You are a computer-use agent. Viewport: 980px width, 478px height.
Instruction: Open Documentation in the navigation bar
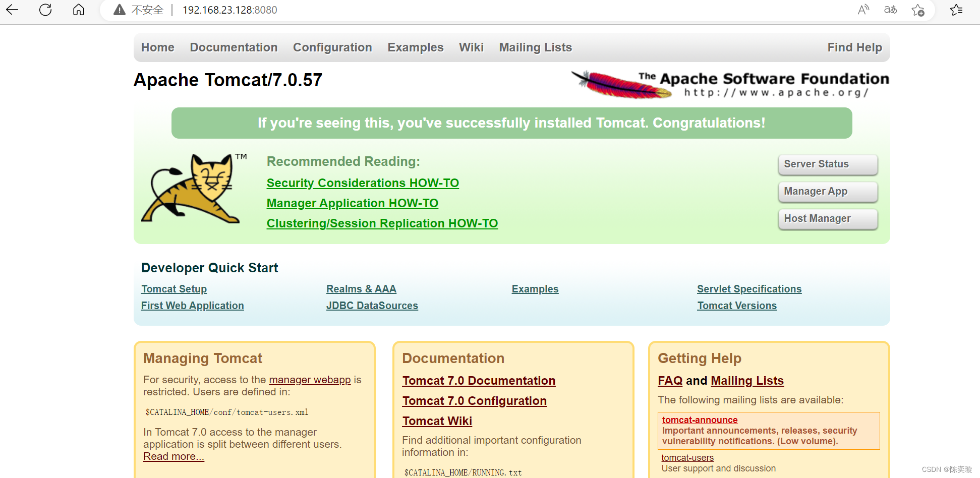(234, 47)
